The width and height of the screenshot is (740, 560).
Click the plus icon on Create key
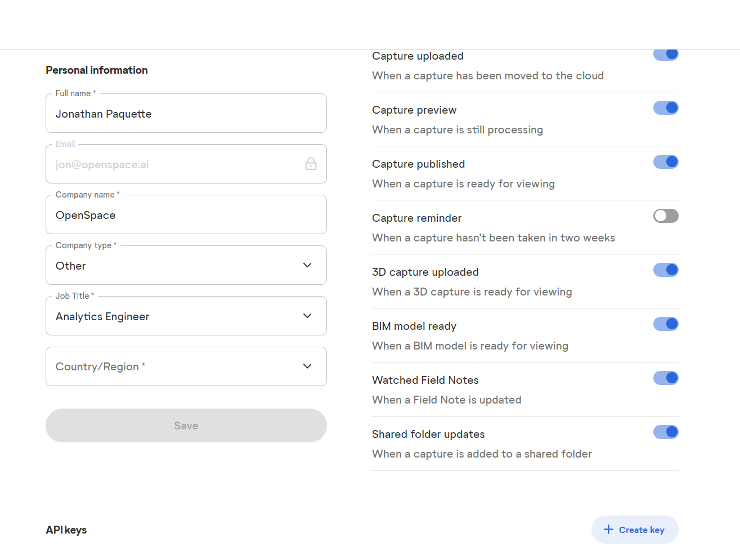click(608, 530)
